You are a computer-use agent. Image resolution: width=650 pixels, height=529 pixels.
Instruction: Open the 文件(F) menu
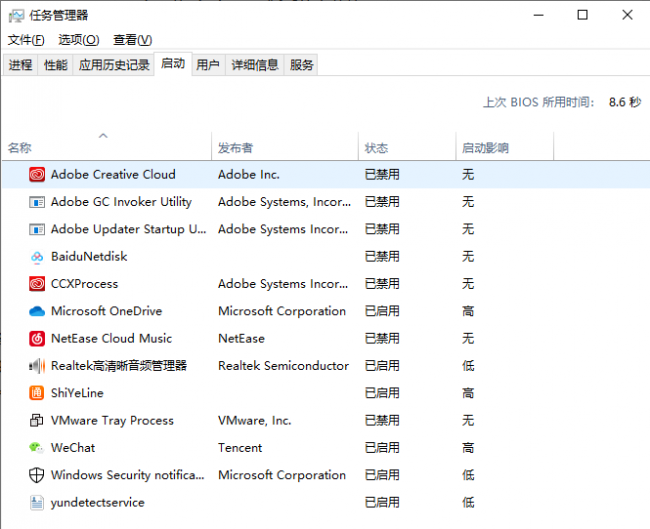26,40
